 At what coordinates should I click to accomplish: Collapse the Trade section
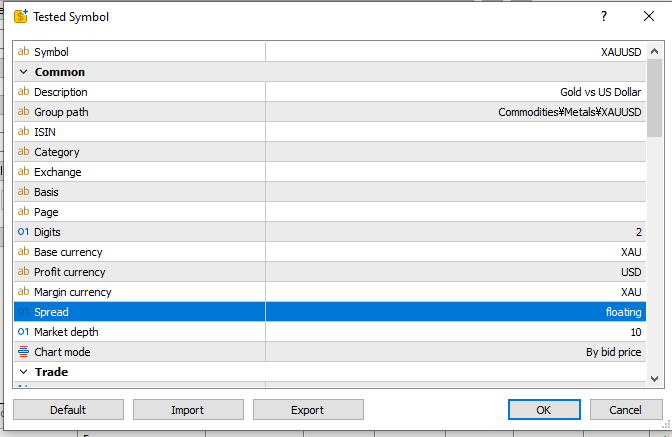click(x=24, y=372)
